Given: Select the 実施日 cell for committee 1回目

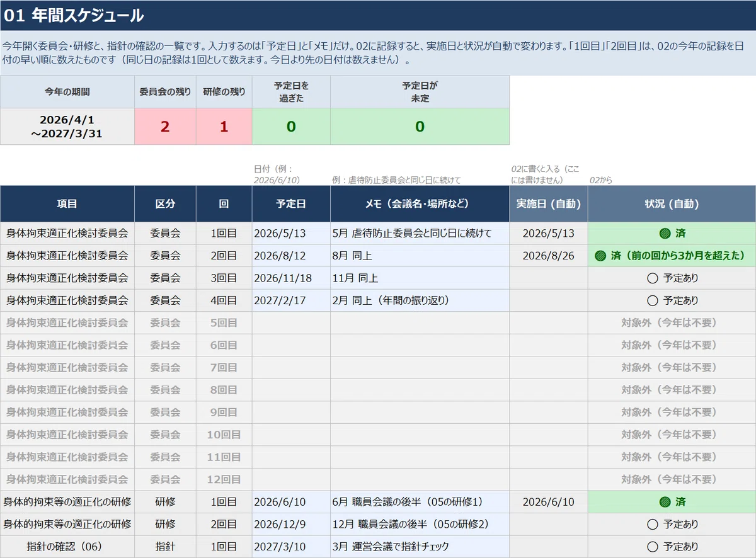Looking at the screenshot, I should point(549,233).
